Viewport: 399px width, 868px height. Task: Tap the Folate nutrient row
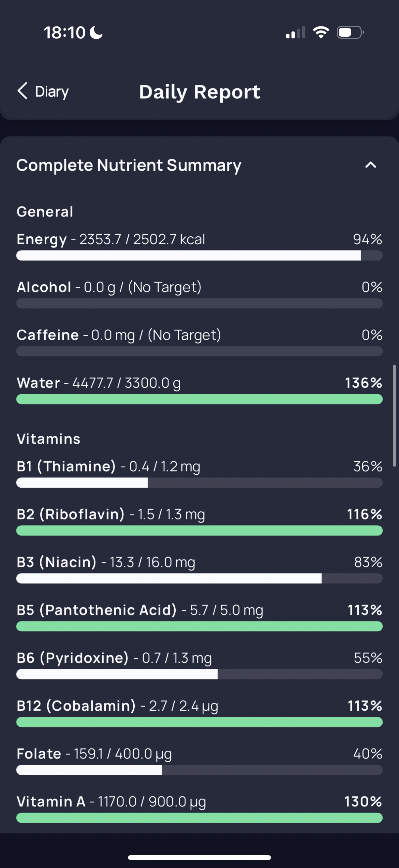(199, 760)
